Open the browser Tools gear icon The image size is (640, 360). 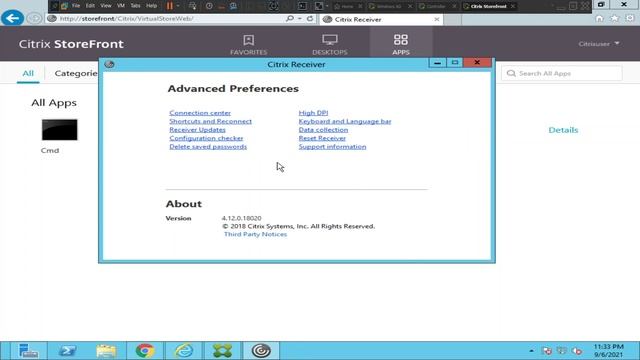point(630,18)
